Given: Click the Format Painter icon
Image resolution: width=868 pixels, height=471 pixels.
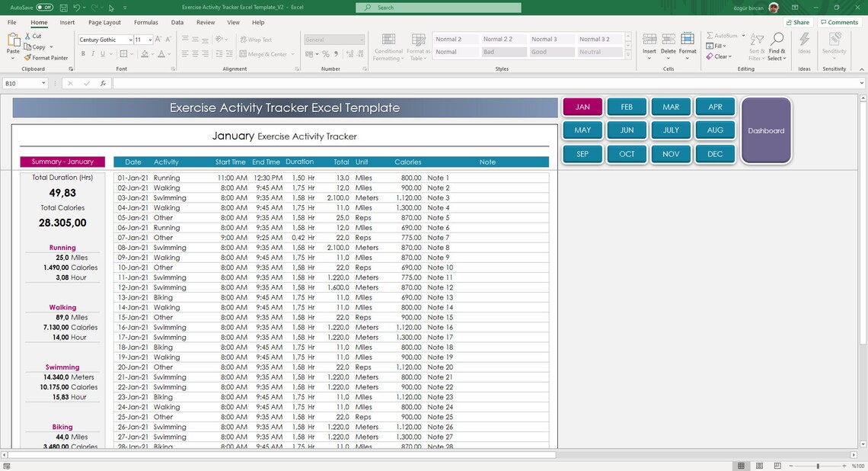Looking at the screenshot, I should click(46, 57).
